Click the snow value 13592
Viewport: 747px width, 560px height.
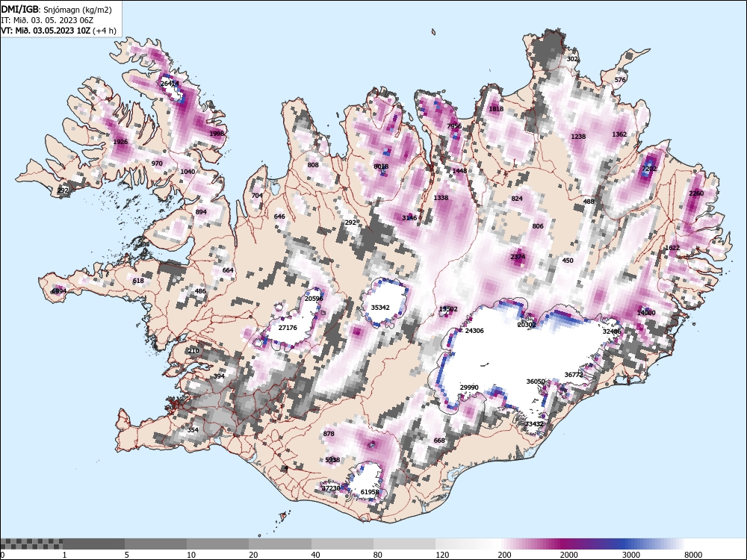pyautogui.click(x=448, y=309)
